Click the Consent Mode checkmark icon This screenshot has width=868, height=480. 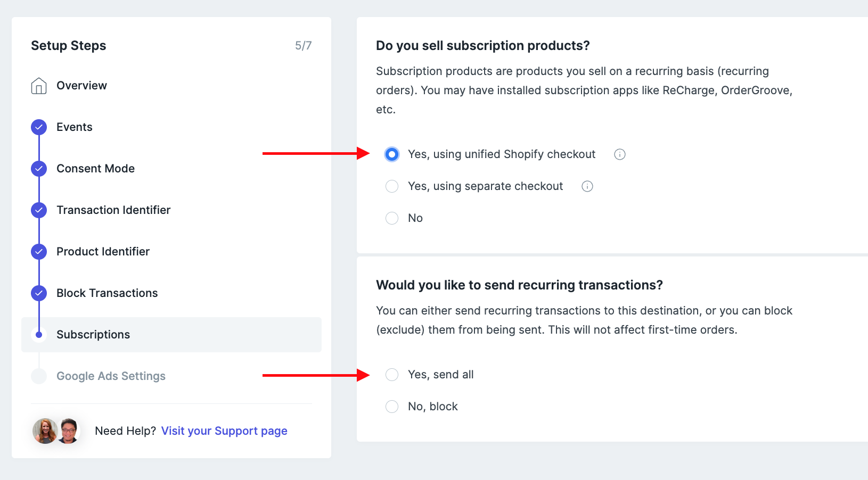(39, 169)
